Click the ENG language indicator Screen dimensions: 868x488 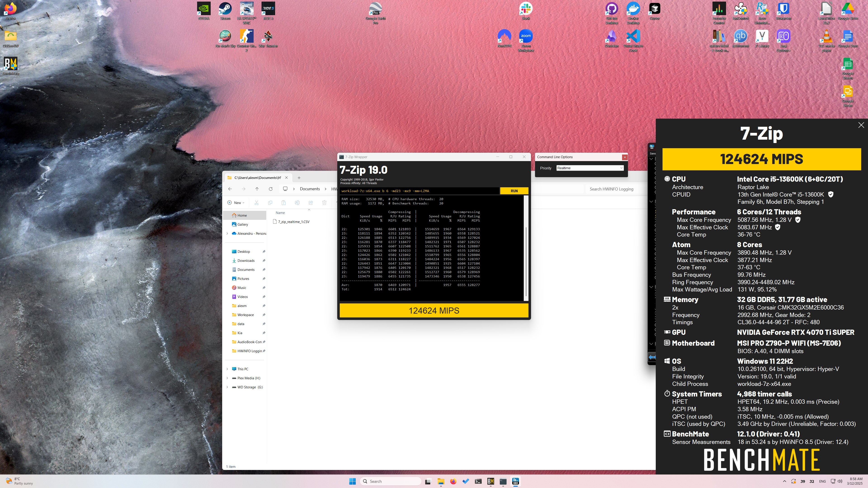point(823,482)
